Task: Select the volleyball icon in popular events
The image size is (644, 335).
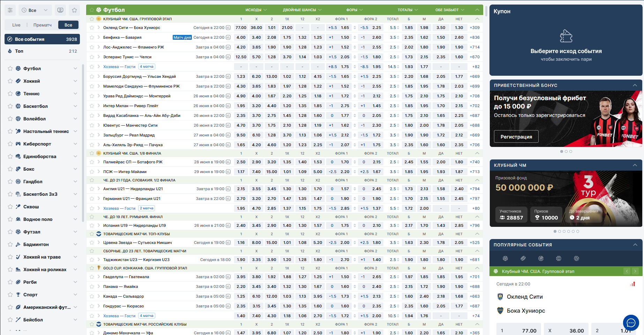Action: coord(576,258)
